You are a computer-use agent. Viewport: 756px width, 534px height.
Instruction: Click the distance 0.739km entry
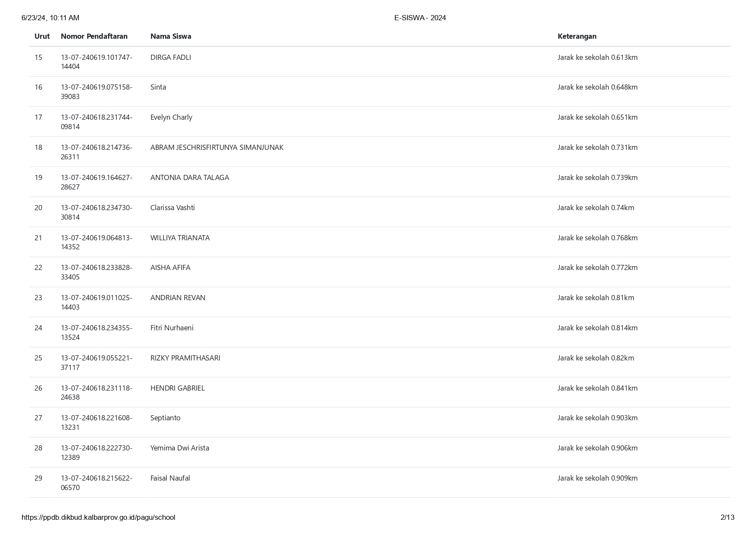tap(597, 177)
